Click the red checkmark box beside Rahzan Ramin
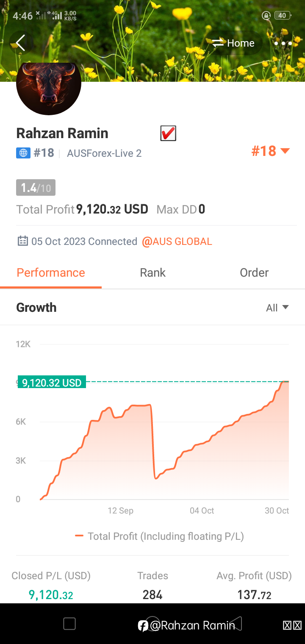 click(x=168, y=133)
